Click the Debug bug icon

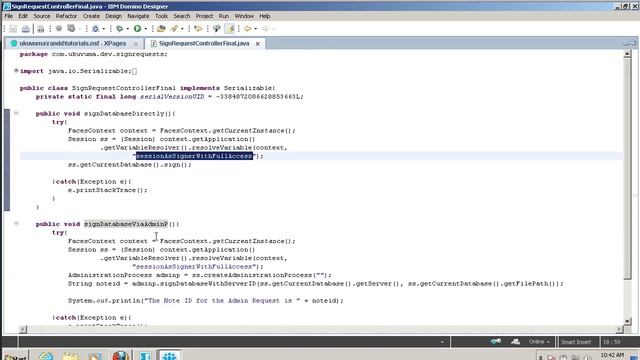[x=96, y=29]
